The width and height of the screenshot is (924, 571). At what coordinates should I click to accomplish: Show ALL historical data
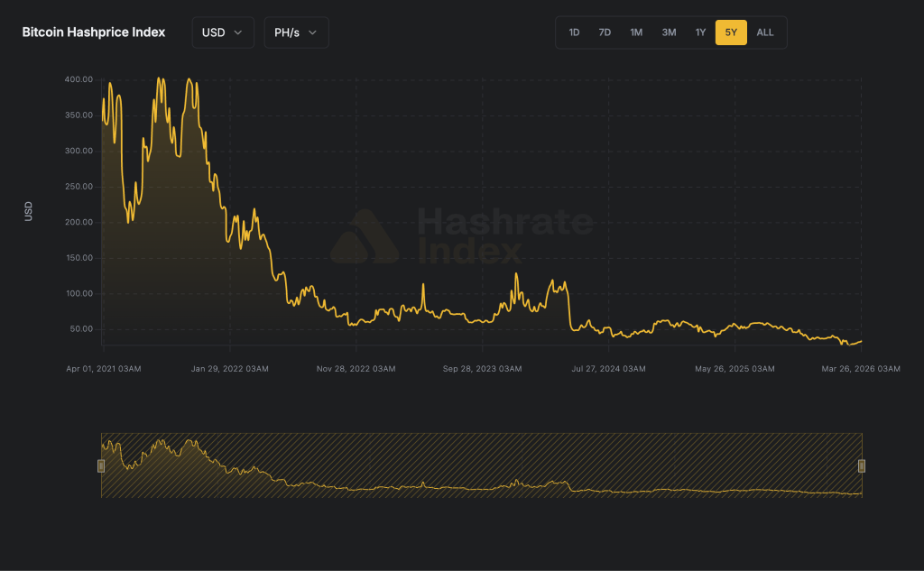[765, 32]
